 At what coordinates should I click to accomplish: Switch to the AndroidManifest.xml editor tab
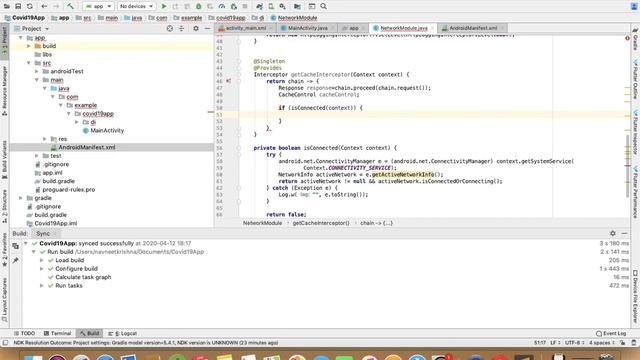pyautogui.click(x=473, y=28)
